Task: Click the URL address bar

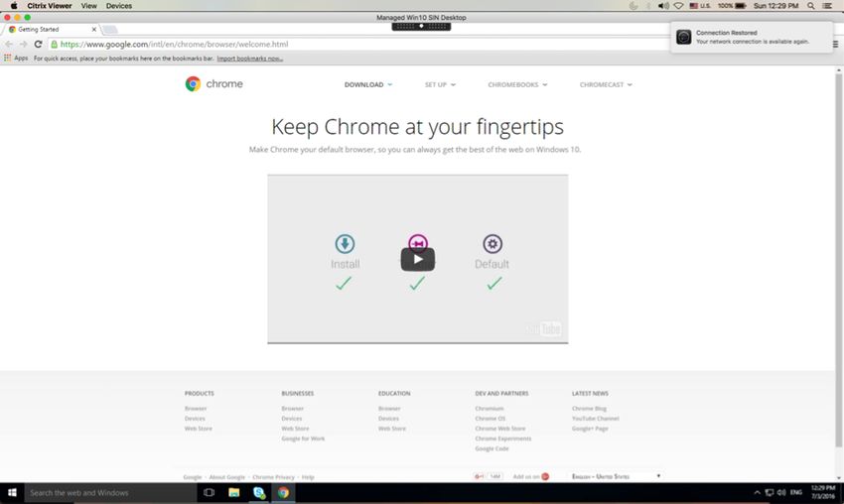Action: (x=355, y=44)
